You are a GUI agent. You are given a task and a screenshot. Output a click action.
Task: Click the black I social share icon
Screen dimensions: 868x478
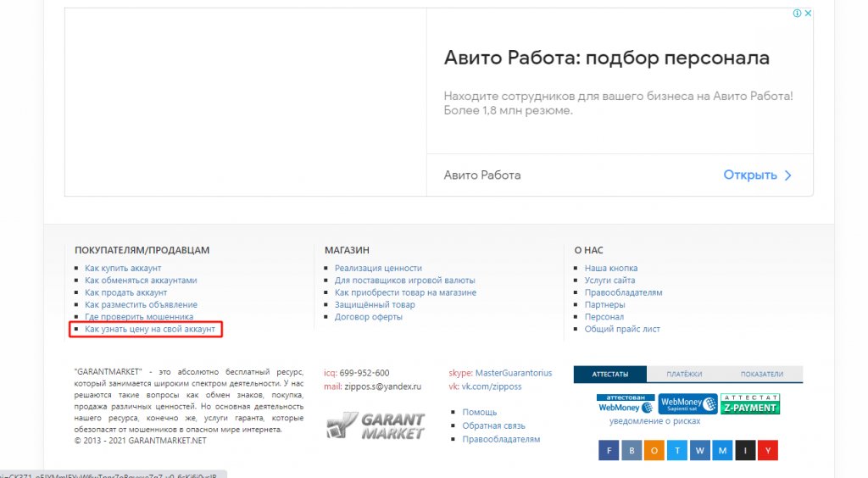pos(745,451)
